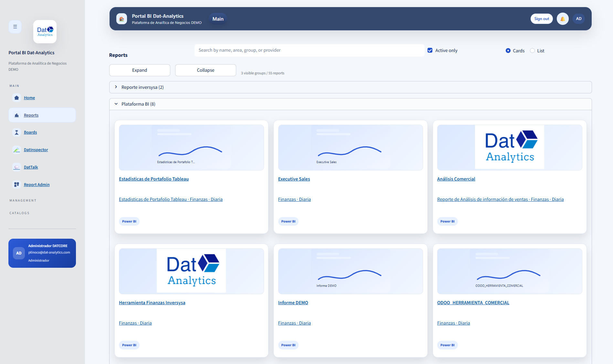The image size is (613, 364).
Task: Click the hamburger menu icon in sidebar
Action: coord(15,27)
